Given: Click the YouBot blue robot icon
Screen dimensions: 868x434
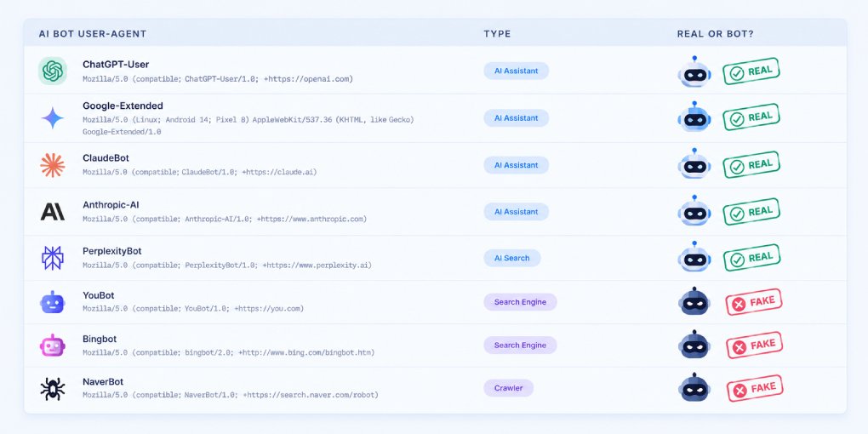Looking at the screenshot, I should click(53, 302).
